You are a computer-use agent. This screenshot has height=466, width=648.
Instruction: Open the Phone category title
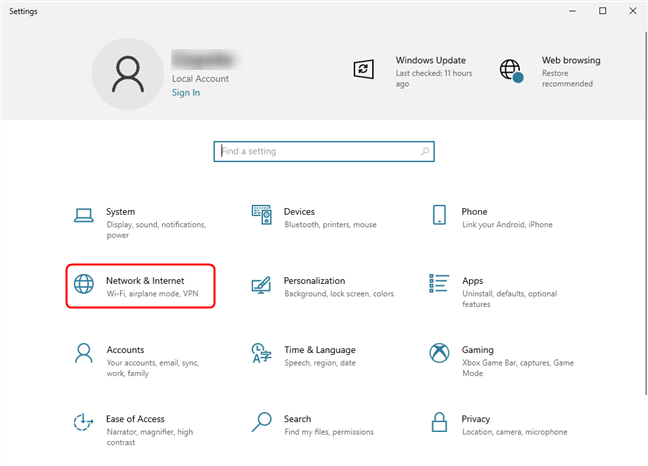coord(474,212)
